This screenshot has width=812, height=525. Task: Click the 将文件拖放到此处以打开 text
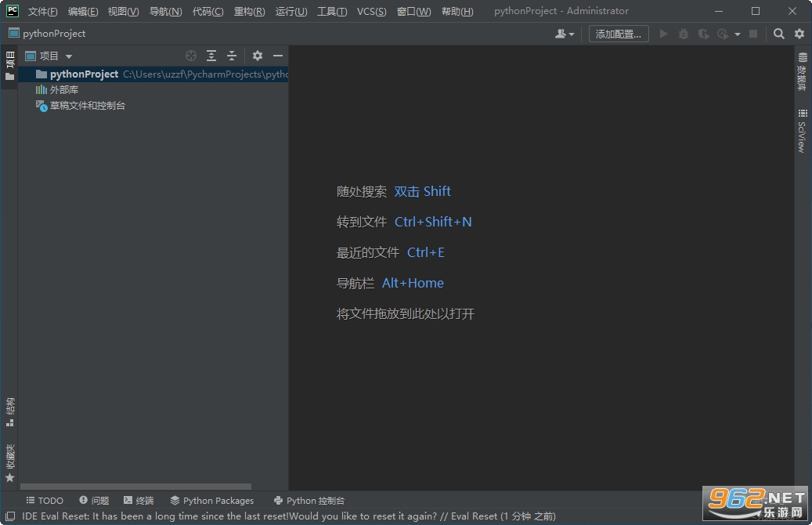pos(406,313)
